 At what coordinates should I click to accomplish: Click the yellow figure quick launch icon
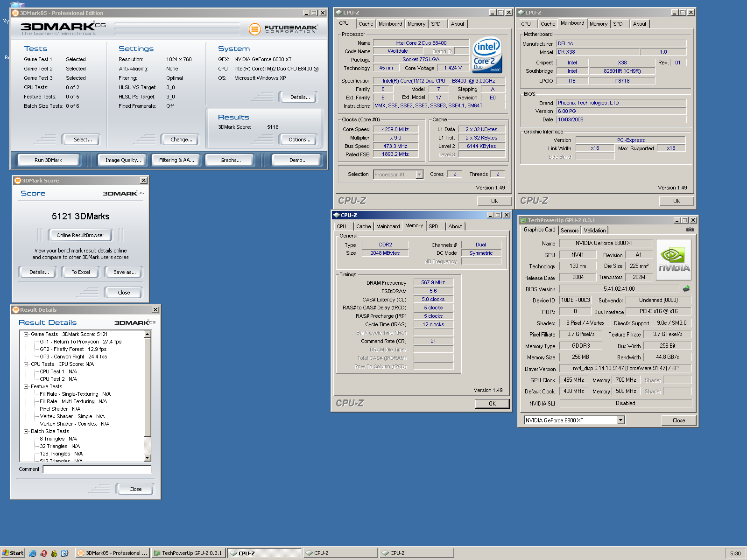54,553
